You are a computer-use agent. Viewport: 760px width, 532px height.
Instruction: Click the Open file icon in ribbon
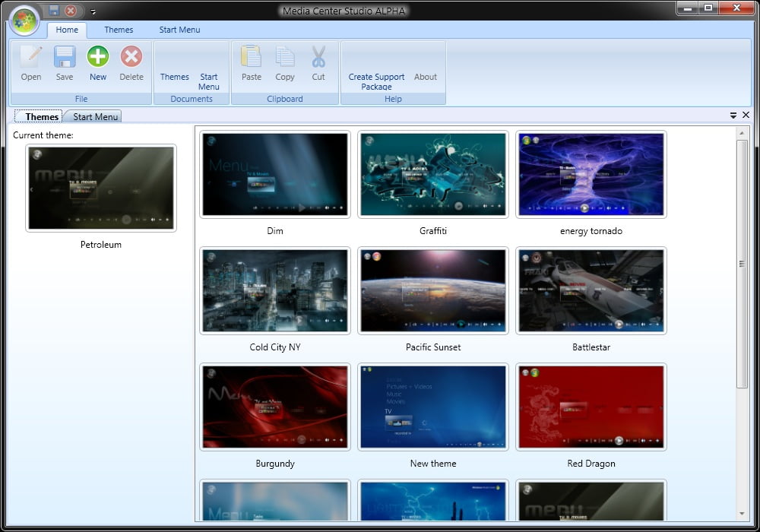pos(31,58)
